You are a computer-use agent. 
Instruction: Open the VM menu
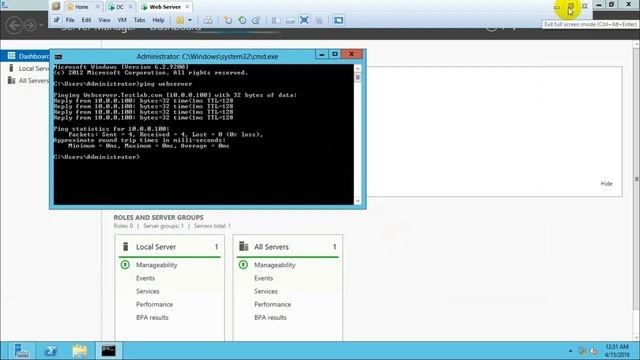(x=122, y=20)
